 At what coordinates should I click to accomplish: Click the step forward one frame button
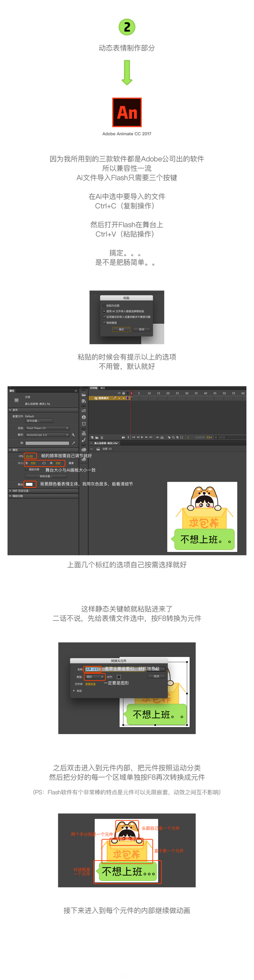point(146,437)
